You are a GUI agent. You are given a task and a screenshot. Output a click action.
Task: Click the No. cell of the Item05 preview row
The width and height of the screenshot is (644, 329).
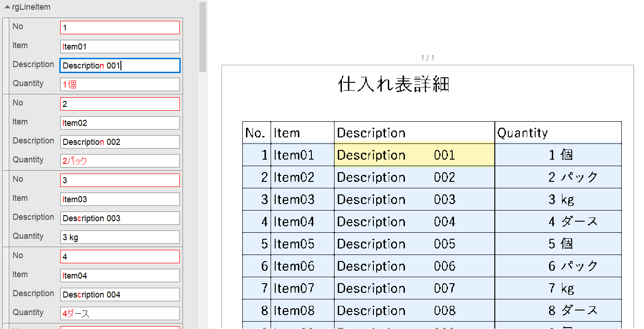257,244
